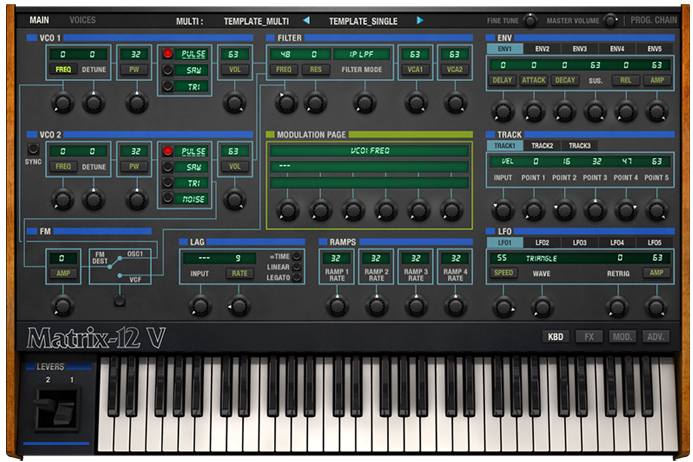This screenshot has height=462, width=693.
Task: Click the envelope amp knob
Action: click(x=657, y=111)
